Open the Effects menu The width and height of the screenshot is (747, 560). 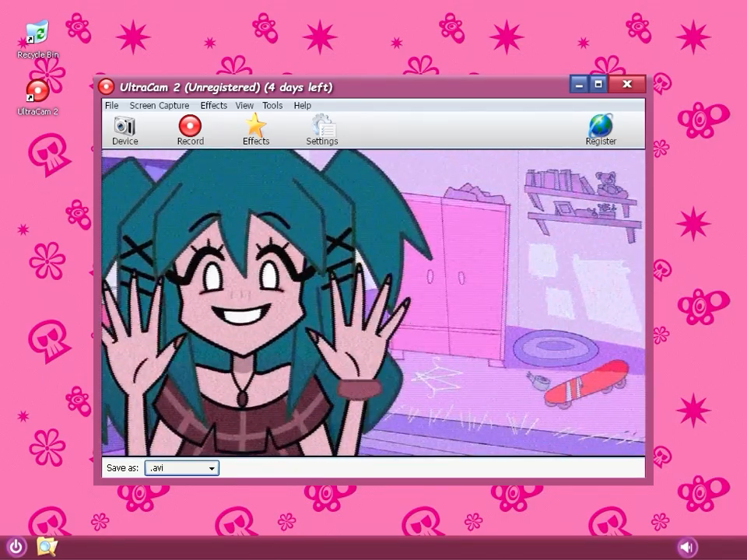[213, 106]
